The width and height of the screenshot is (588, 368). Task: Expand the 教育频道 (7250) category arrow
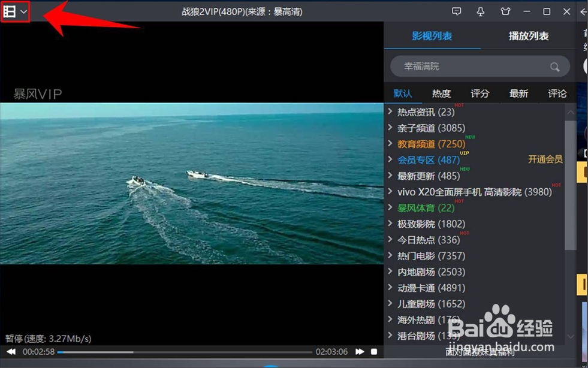click(390, 143)
